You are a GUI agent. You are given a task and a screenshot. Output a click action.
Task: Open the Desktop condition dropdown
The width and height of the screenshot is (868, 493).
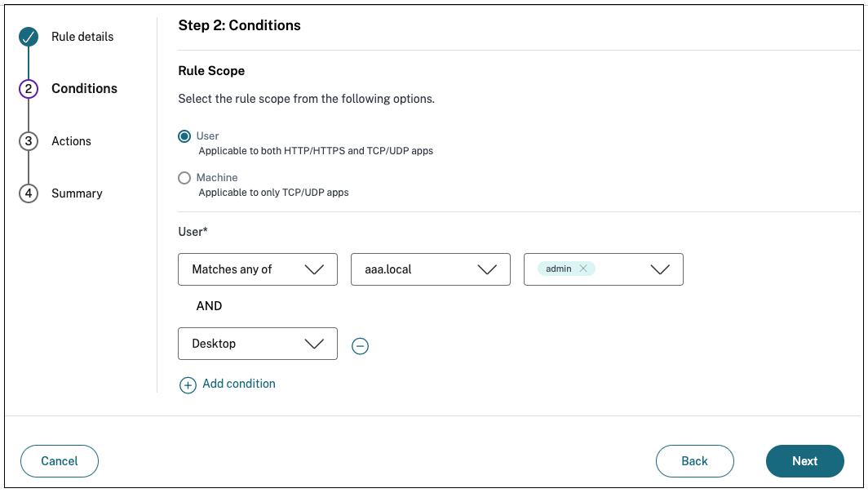[x=257, y=344]
